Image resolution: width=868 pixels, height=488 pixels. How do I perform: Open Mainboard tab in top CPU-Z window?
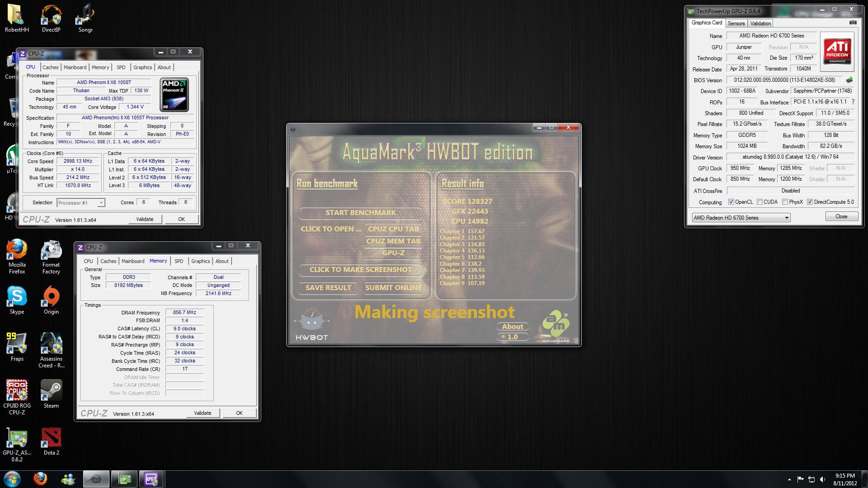pos(75,67)
